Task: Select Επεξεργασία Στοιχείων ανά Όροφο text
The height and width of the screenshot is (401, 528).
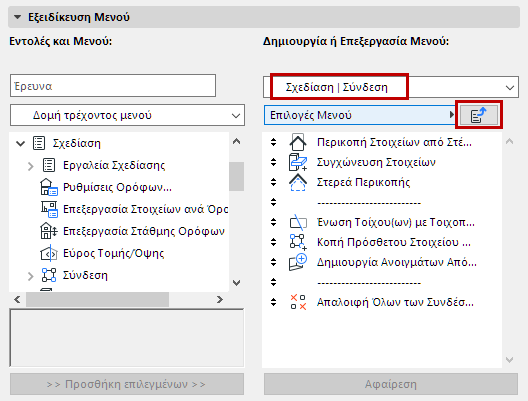Action: click(x=145, y=209)
